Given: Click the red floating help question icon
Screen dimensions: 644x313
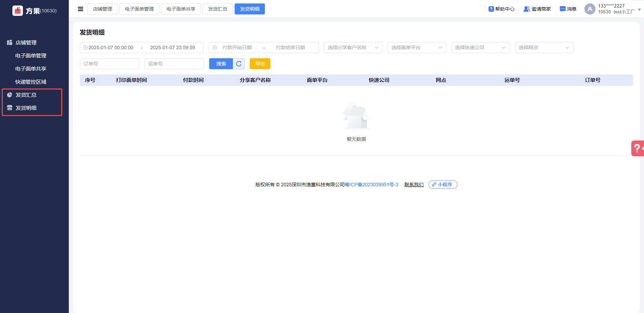Looking at the screenshot, I should click(x=637, y=148).
